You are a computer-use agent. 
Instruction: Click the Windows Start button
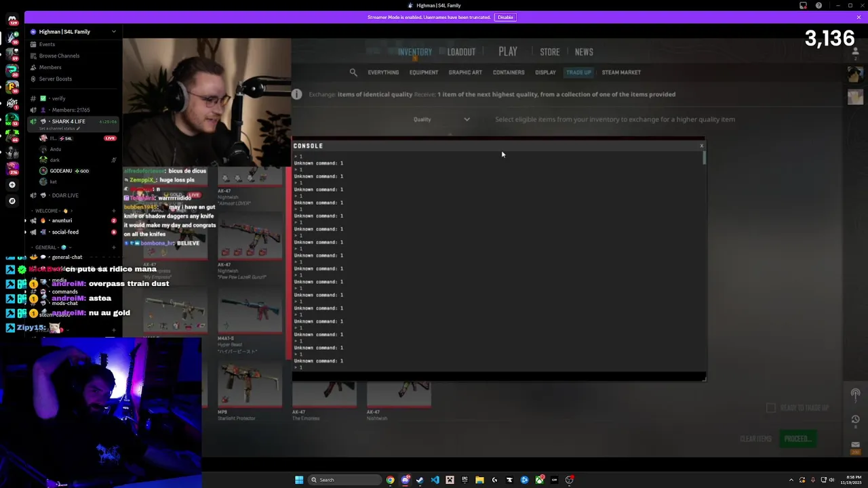pyautogui.click(x=299, y=480)
